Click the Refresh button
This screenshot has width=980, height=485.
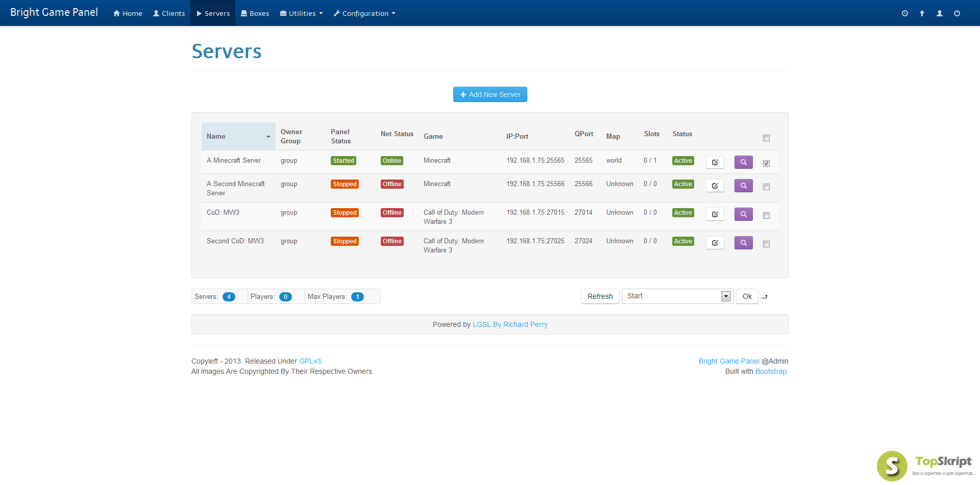coord(600,296)
